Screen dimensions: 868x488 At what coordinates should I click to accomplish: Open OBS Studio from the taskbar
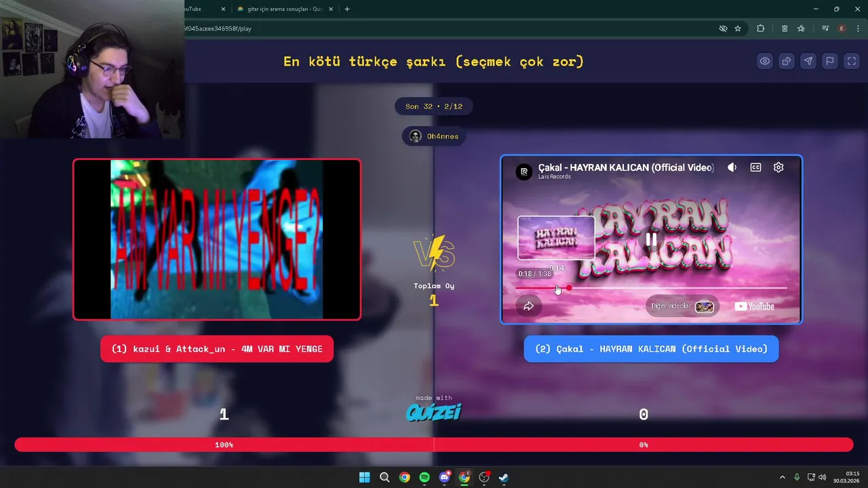[x=484, y=477]
